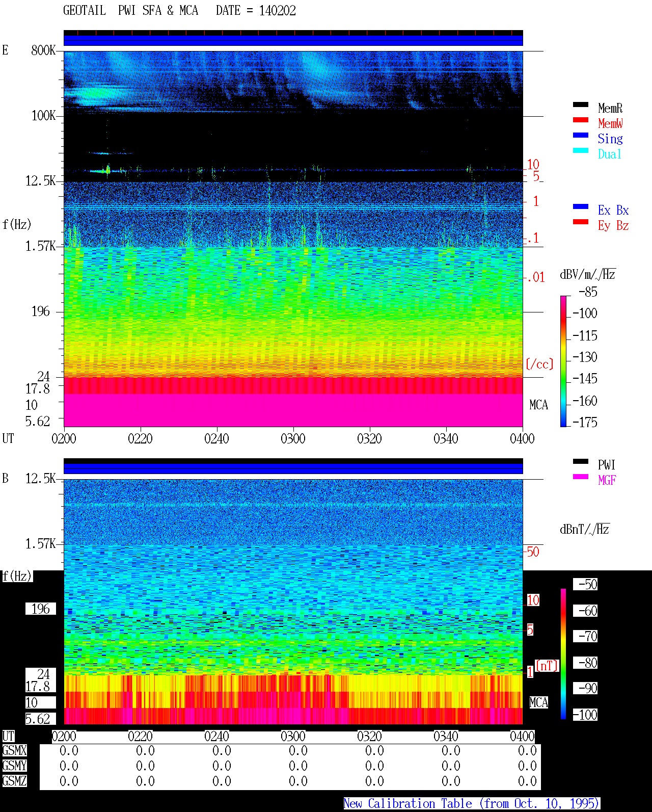Click the dBnT/√Hz unit label
This screenshot has height=812, width=652.
click(x=584, y=529)
